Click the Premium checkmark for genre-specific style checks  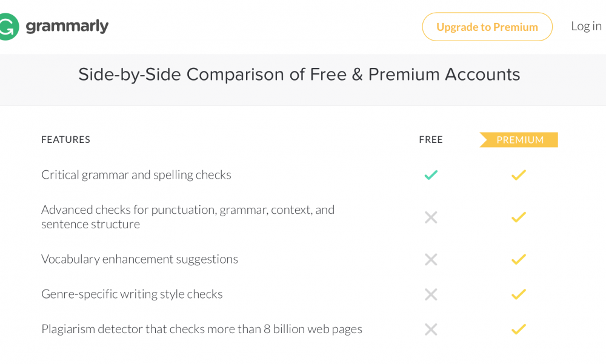click(519, 294)
